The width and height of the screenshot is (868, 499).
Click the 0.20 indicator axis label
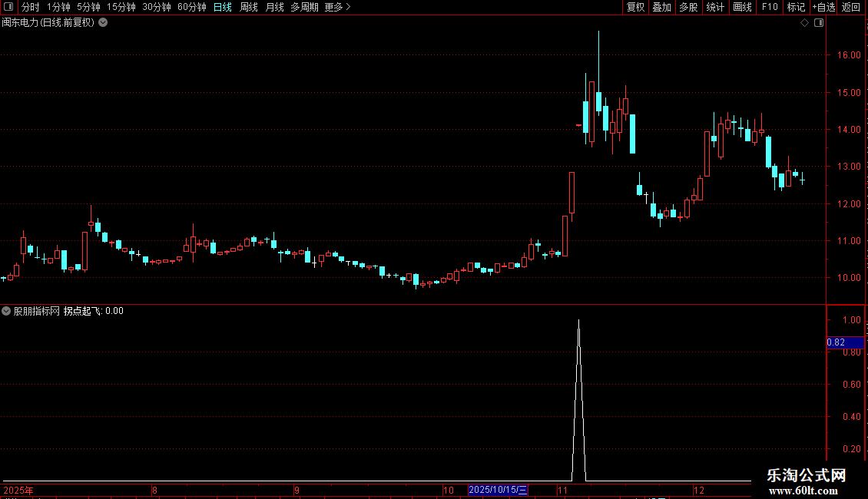[x=851, y=448]
